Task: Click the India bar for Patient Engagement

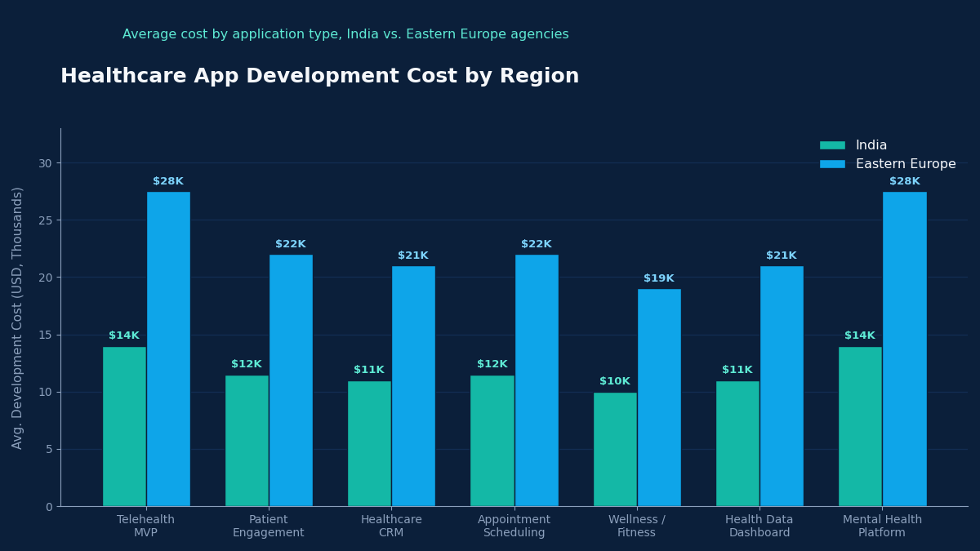Action: click(247, 441)
